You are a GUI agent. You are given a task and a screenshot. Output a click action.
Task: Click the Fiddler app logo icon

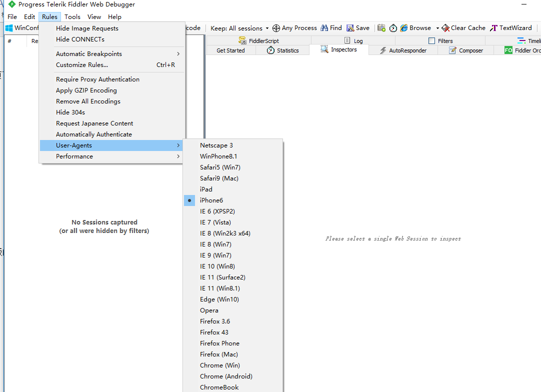11,4
